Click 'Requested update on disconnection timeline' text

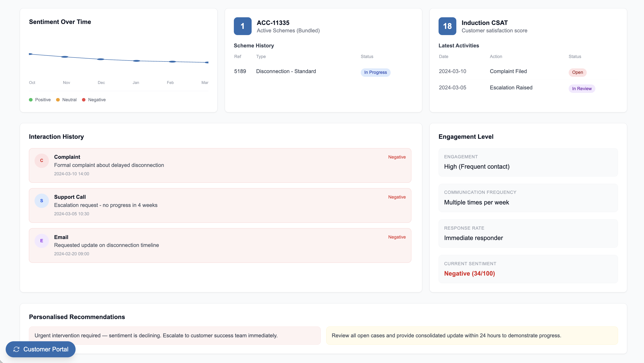[x=106, y=245]
